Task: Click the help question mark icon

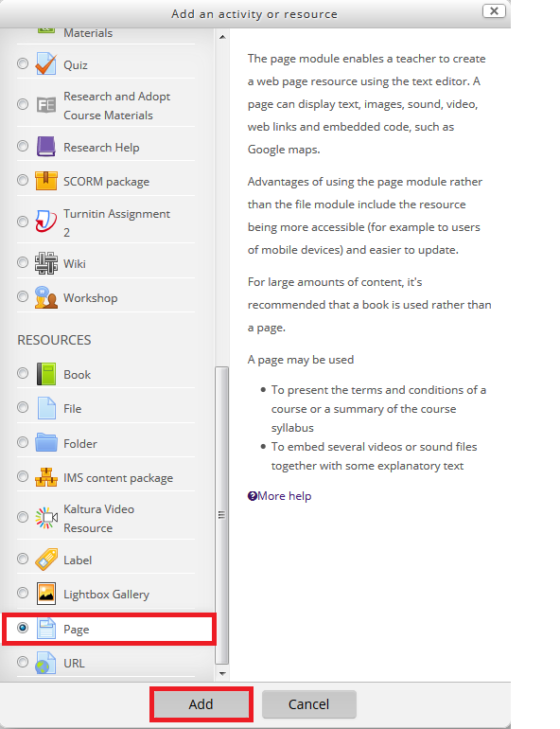Action: 253,496
